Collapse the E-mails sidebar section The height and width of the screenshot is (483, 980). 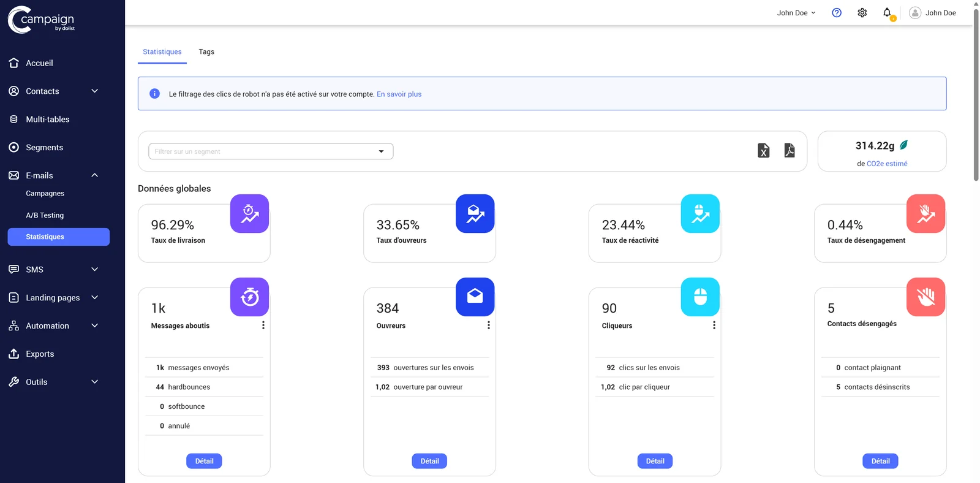coord(95,175)
